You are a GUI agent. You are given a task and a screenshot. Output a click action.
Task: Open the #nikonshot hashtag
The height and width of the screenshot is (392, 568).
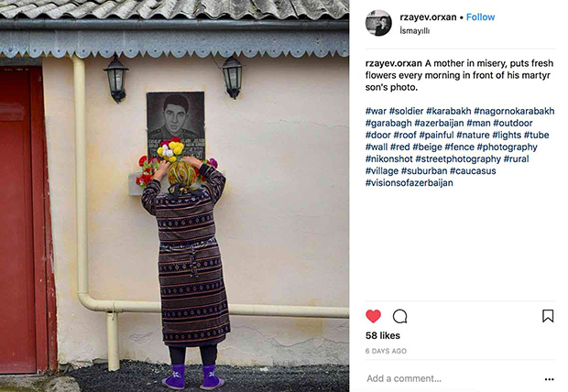tap(389, 158)
